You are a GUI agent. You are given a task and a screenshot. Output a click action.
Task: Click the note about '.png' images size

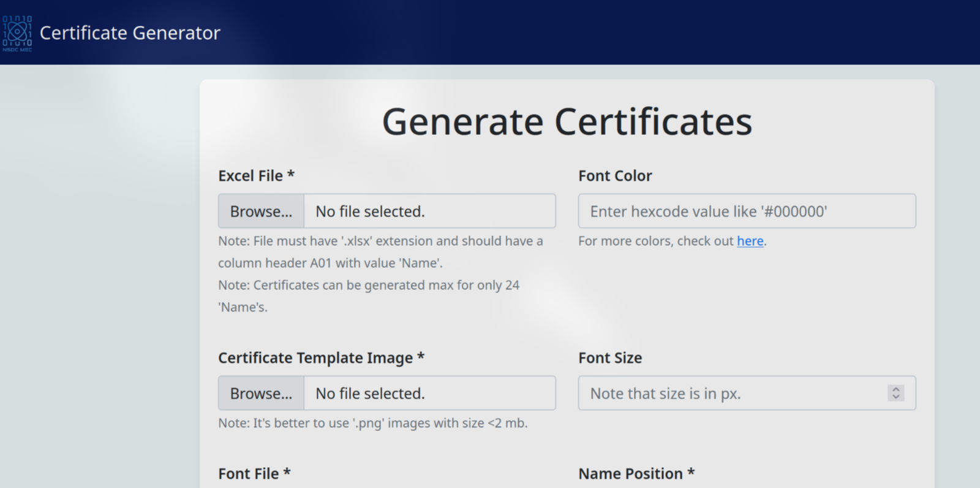373,423
